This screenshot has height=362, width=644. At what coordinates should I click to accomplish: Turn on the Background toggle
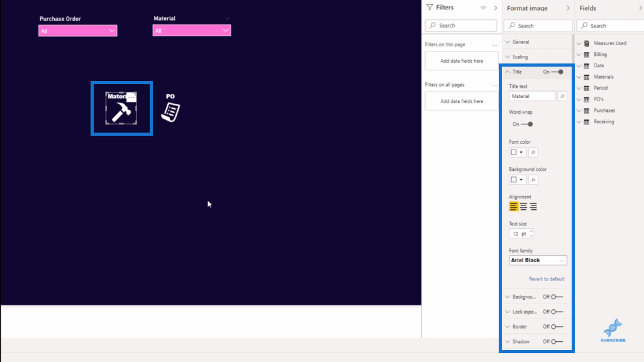(557, 297)
